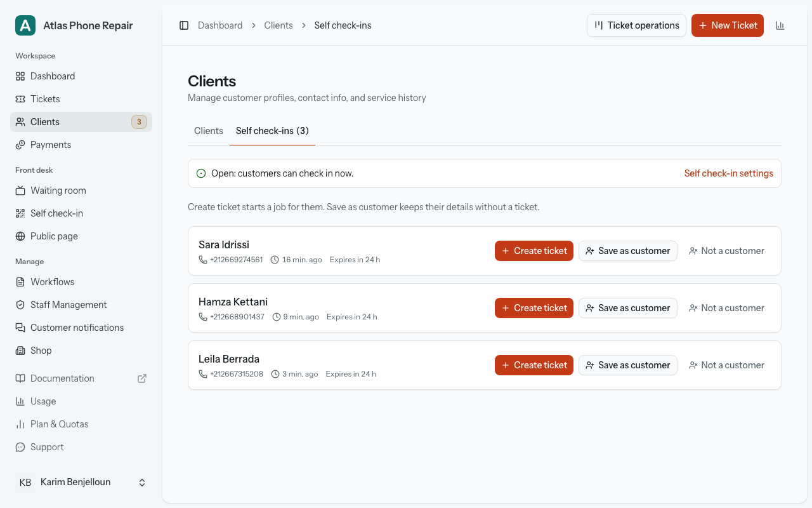
Task: Open the Usage page
Action: click(81, 401)
